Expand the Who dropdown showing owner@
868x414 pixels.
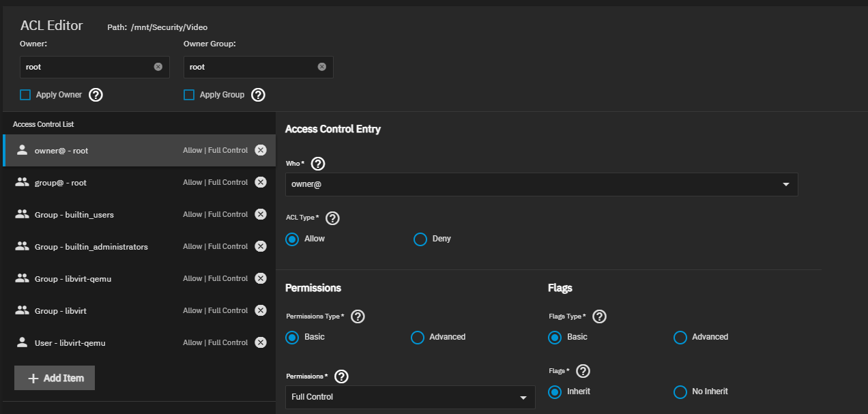[541, 184]
